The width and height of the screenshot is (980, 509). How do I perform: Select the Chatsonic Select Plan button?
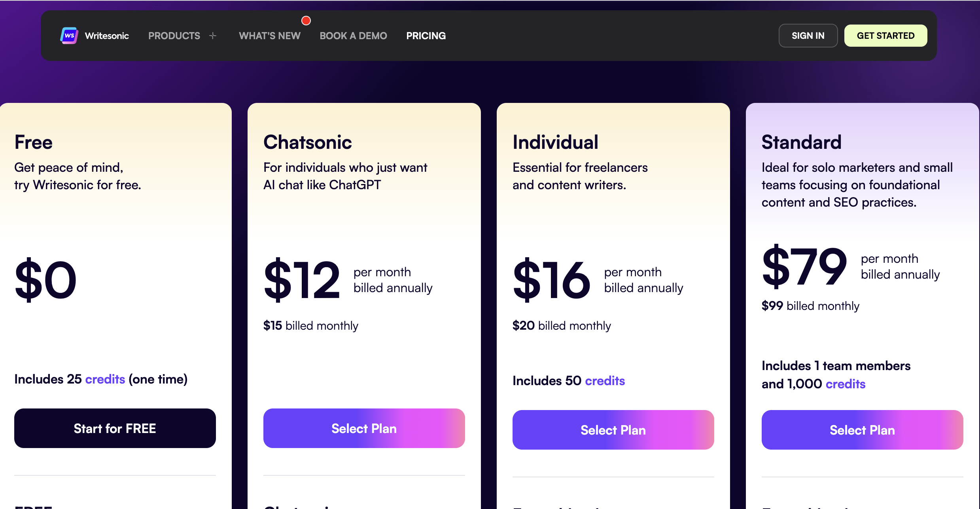pos(363,428)
